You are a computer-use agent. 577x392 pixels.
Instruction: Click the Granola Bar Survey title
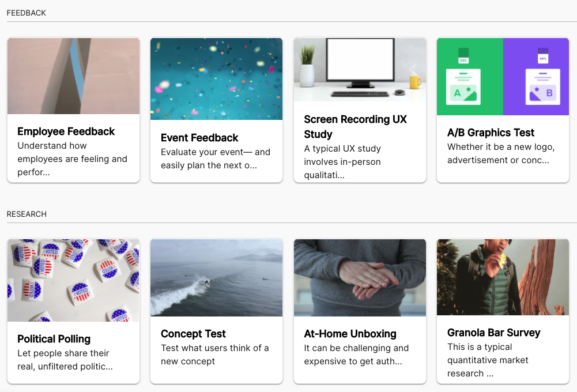pos(493,333)
